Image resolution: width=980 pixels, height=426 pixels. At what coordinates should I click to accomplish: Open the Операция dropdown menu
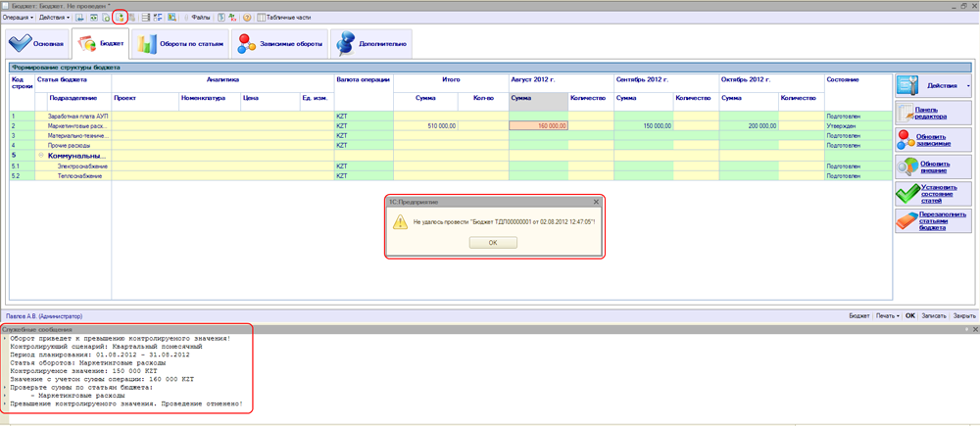point(19,18)
